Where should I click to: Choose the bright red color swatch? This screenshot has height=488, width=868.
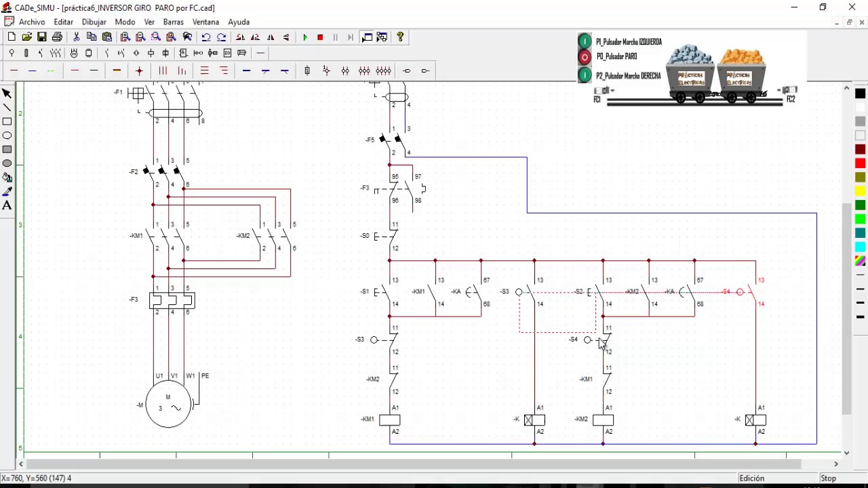click(860, 163)
